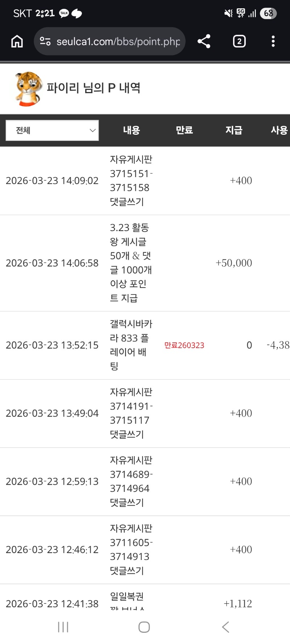Screen dimensions: 290x644
Task: Tap the Android recent apps button
Action: click(x=63, y=627)
